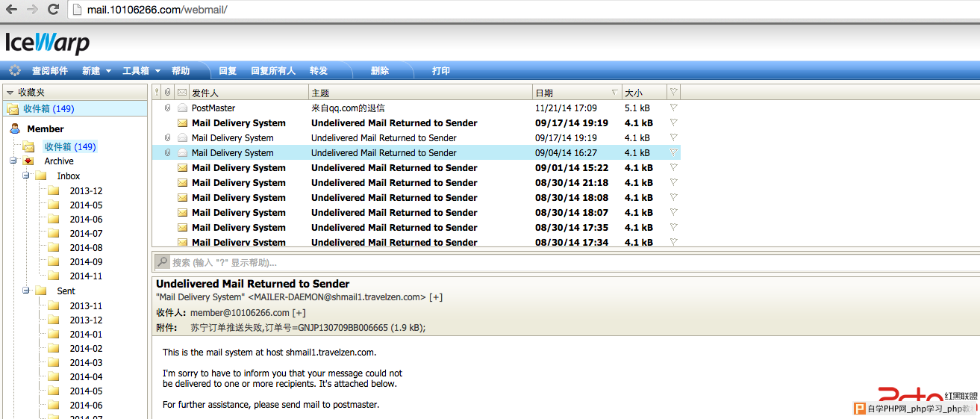This screenshot has width=980, height=419.
Task: Click the browser back arrow
Action: (13, 10)
